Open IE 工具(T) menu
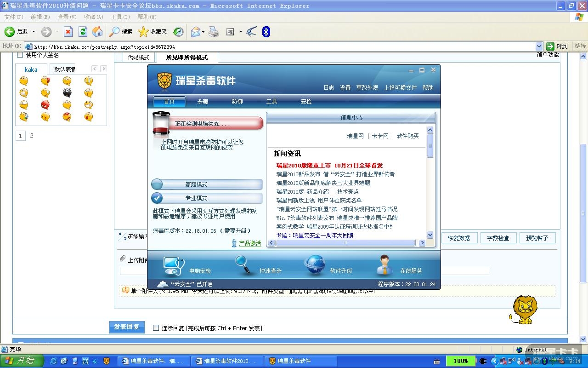588x368 pixels. pos(120,17)
